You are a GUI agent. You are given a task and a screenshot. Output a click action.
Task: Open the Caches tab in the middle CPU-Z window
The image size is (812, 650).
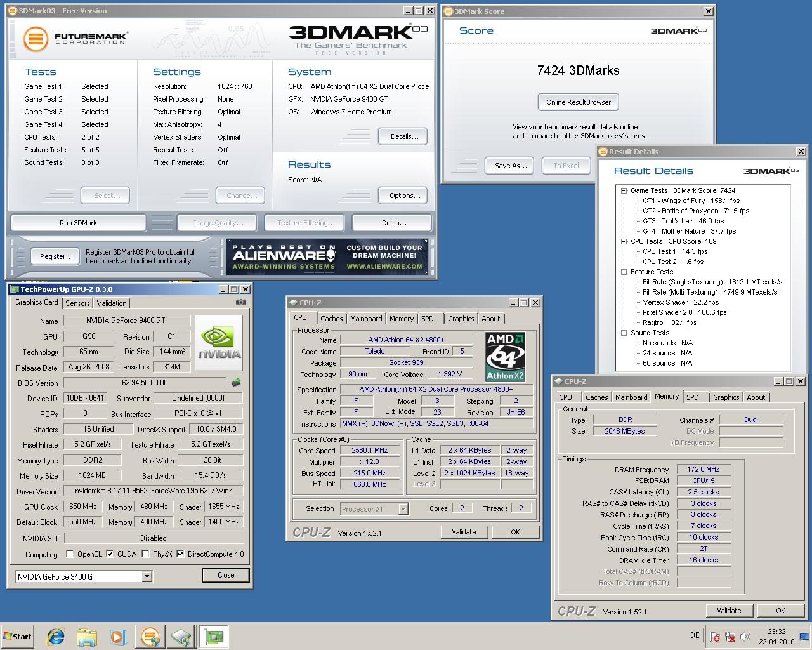[x=331, y=319]
